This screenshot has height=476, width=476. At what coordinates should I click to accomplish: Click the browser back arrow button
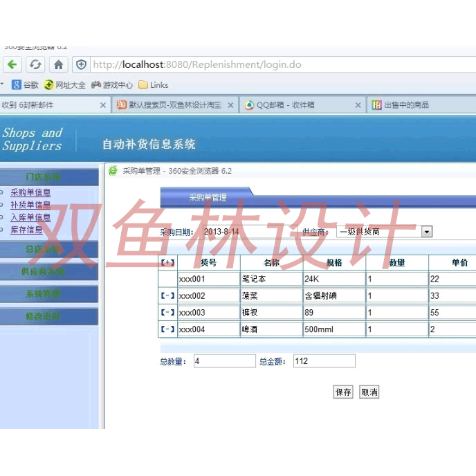point(12,64)
